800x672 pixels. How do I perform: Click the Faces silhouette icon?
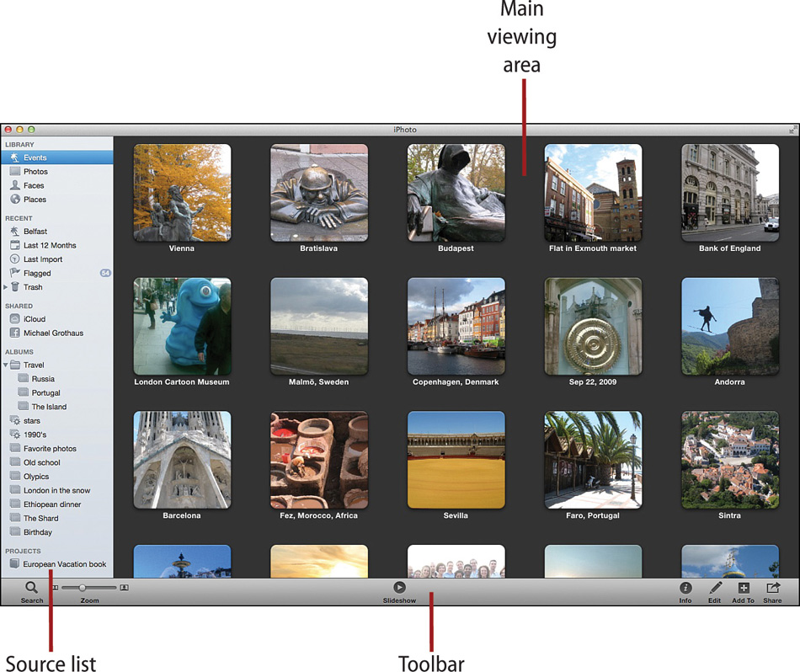tap(15, 185)
